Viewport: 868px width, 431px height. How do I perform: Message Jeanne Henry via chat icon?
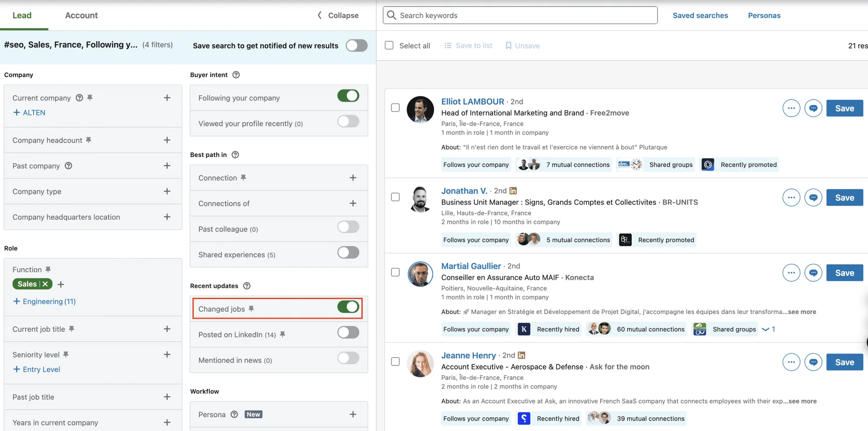pos(813,362)
